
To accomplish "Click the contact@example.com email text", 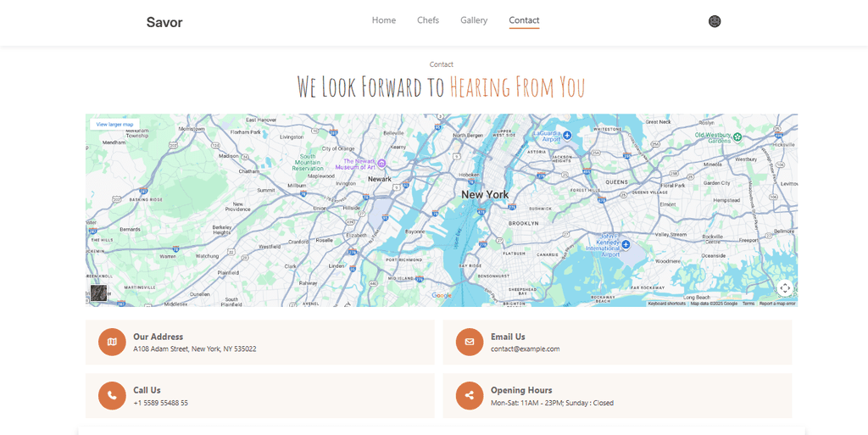I will click(x=526, y=349).
